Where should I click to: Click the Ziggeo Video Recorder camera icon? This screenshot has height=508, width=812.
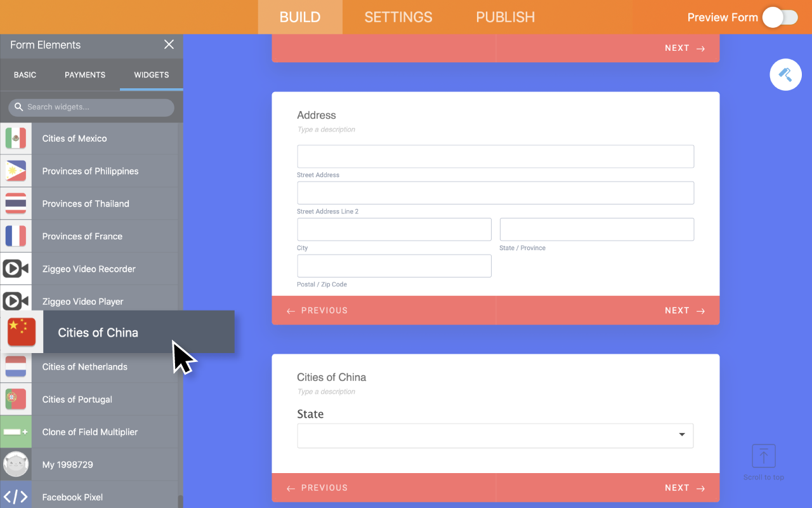tap(16, 269)
